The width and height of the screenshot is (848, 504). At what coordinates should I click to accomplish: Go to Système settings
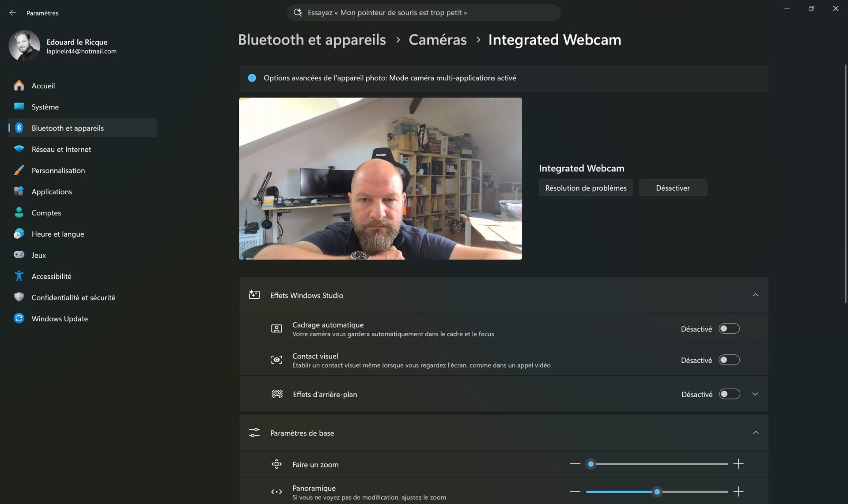point(83,107)
